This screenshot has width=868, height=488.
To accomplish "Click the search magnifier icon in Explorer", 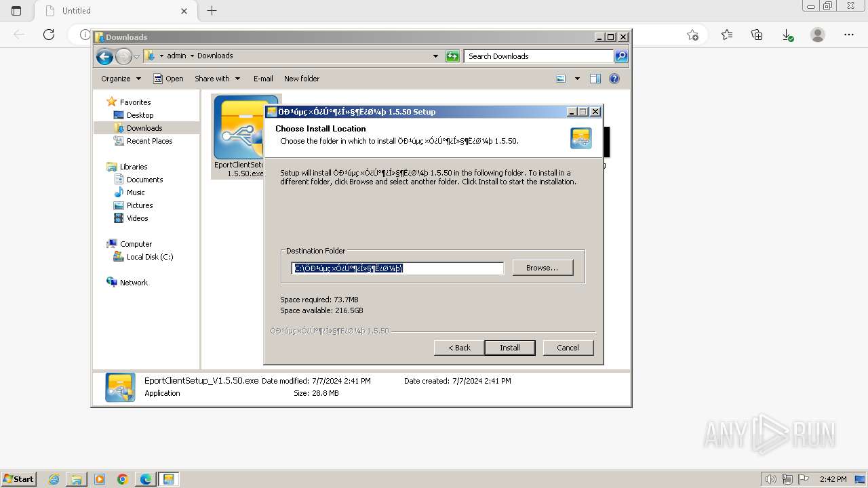I will point(621,56).
